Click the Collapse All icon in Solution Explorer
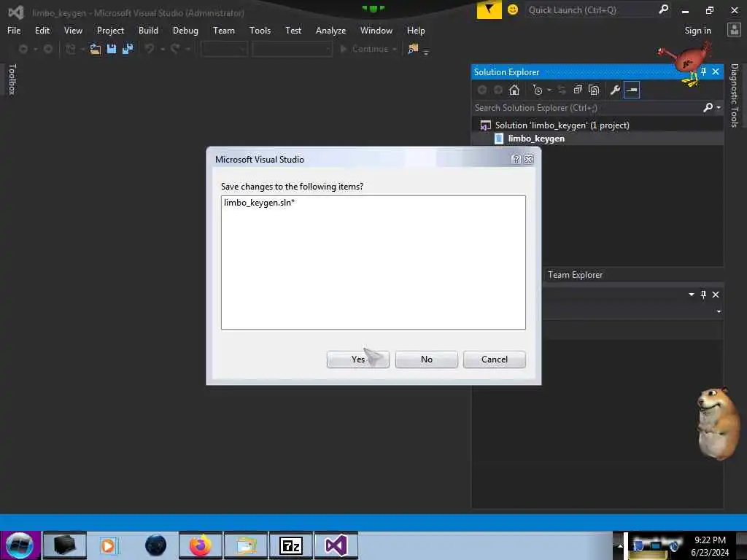 point(578,90)
